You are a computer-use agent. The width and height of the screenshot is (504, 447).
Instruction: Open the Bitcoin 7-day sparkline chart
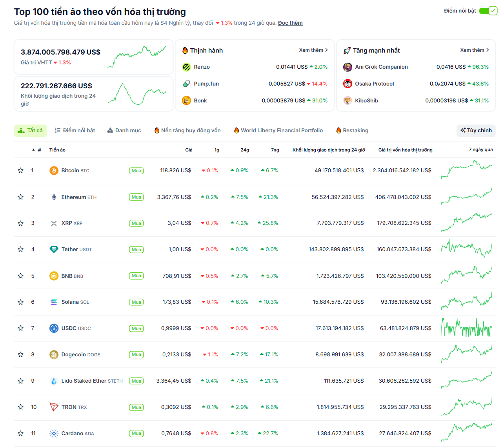coord(467,169)
